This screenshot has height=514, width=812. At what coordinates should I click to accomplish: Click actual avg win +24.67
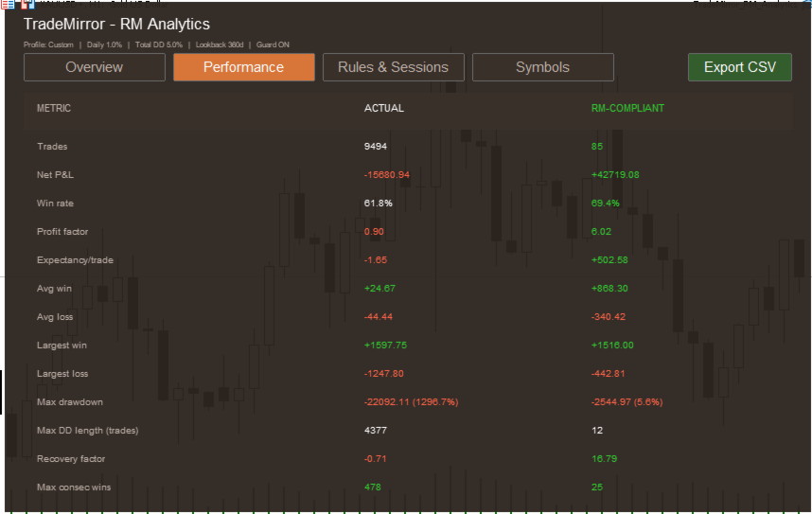[x=380, y=289]
